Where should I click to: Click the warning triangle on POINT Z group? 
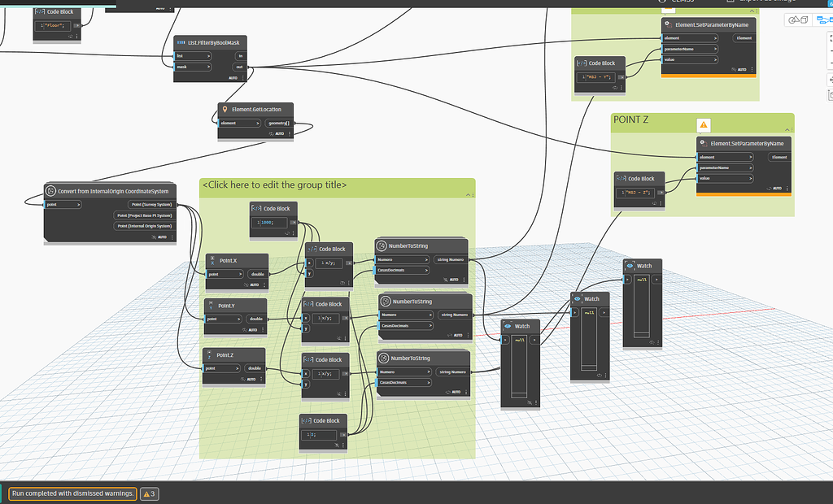click(703, 126)
